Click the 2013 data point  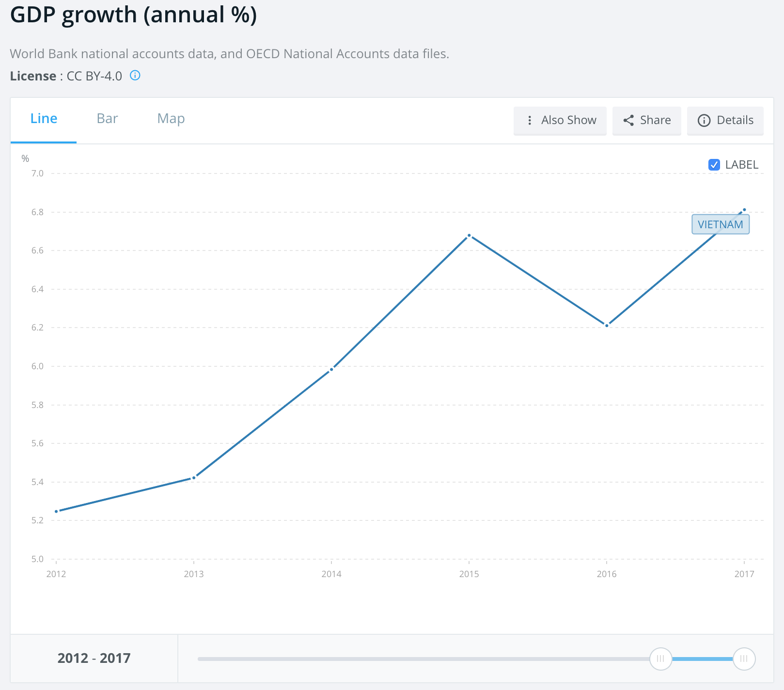click(194, 478)
